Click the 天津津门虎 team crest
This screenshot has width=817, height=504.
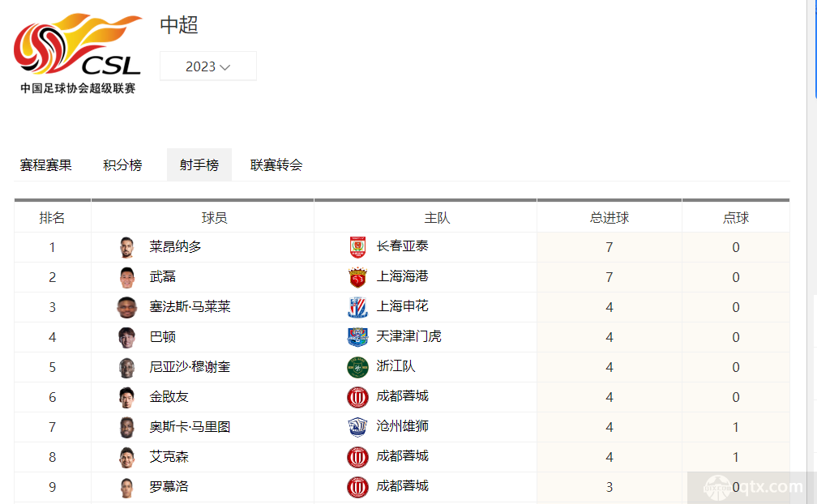tap(357, 337)
